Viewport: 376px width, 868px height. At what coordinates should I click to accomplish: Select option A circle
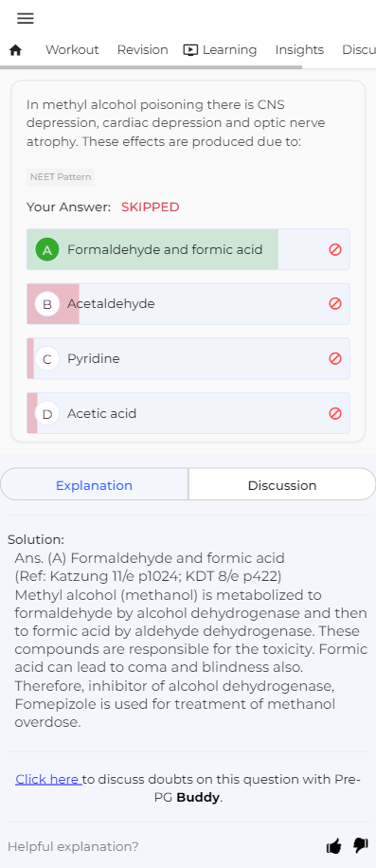[47, 249]
